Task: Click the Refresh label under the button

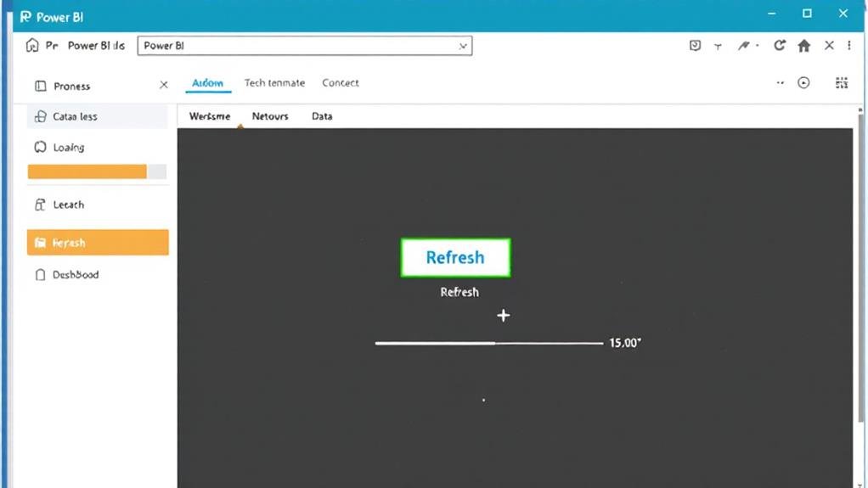Action: click(x=459, y=292)
